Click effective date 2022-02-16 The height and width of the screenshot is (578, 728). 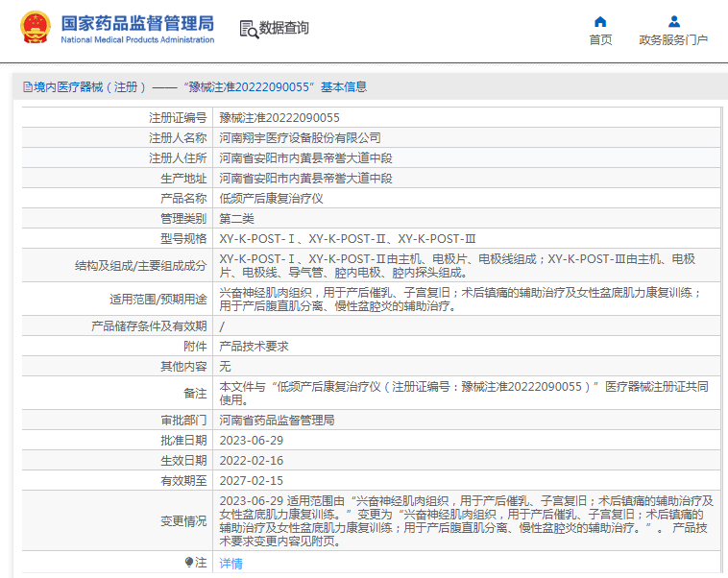pos(252,461)
